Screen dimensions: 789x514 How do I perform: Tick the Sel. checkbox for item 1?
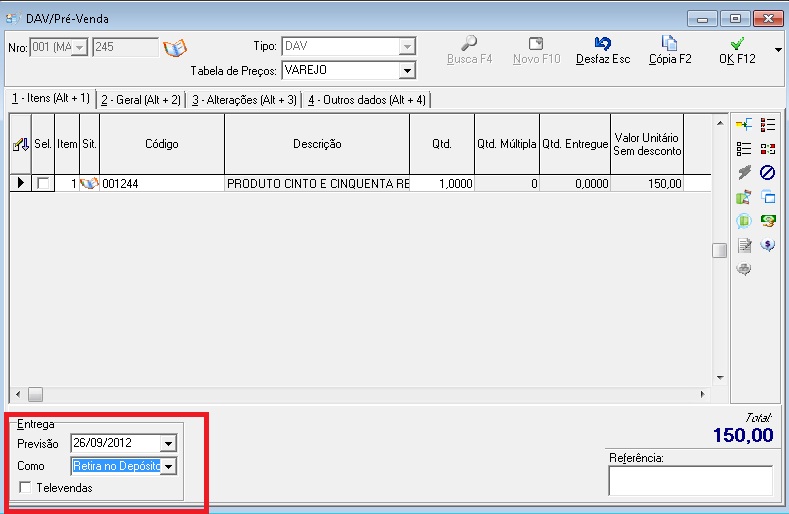[43, 184]
